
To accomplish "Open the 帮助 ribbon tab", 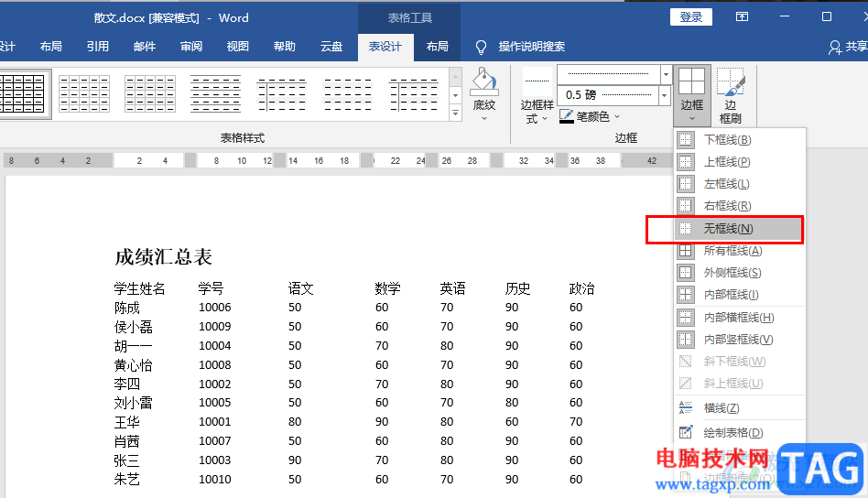I will (285, 47).
